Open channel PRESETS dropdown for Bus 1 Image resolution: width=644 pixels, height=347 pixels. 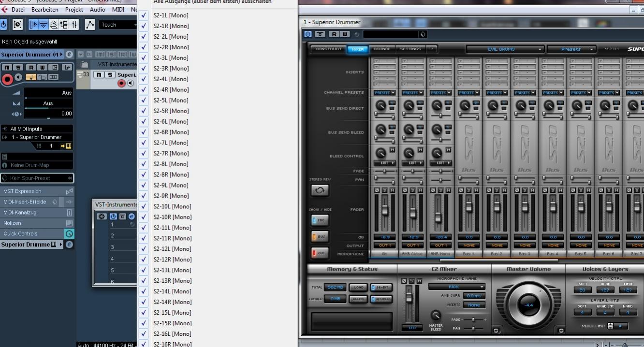pyautogui.click(x=468, y=93)
